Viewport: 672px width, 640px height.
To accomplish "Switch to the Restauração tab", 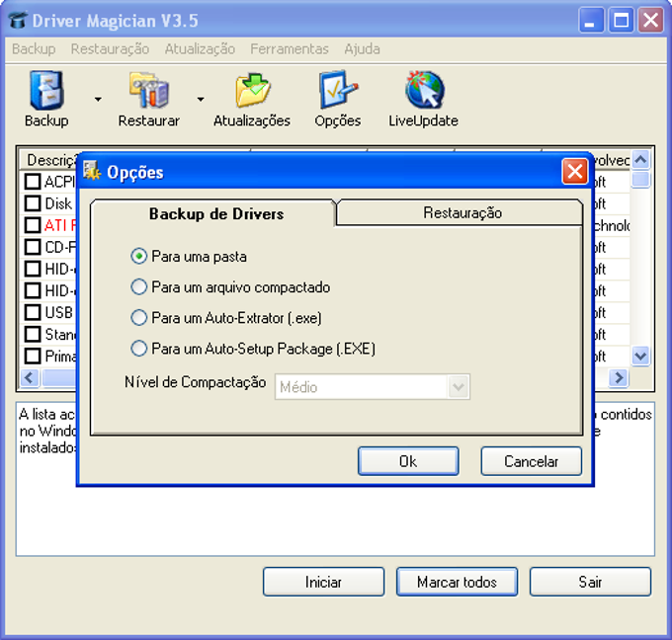I will (x=460, y=212).
